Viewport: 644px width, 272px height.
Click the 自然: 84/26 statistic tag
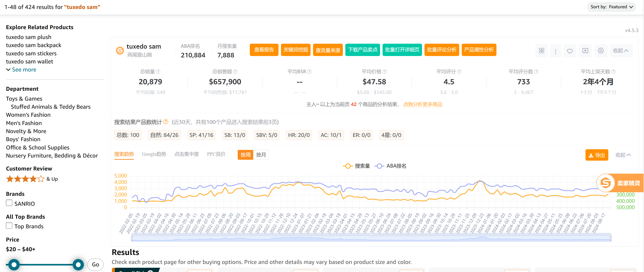[x=164, y=135]
